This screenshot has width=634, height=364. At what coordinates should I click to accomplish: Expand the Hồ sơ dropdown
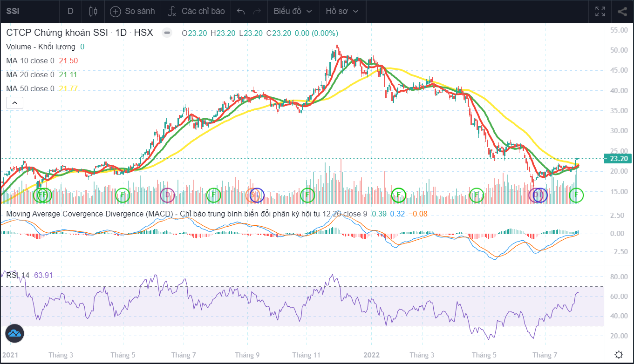coord(342,11)
